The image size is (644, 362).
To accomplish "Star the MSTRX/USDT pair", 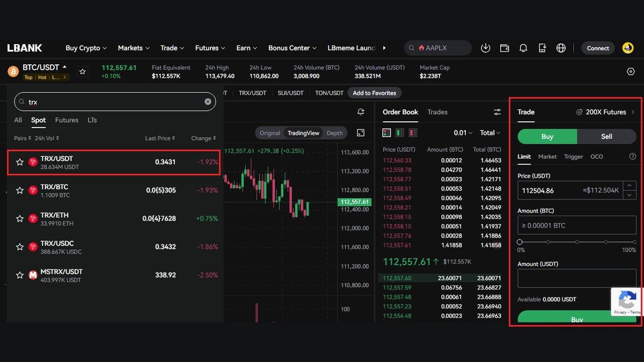I will point(20,275).
